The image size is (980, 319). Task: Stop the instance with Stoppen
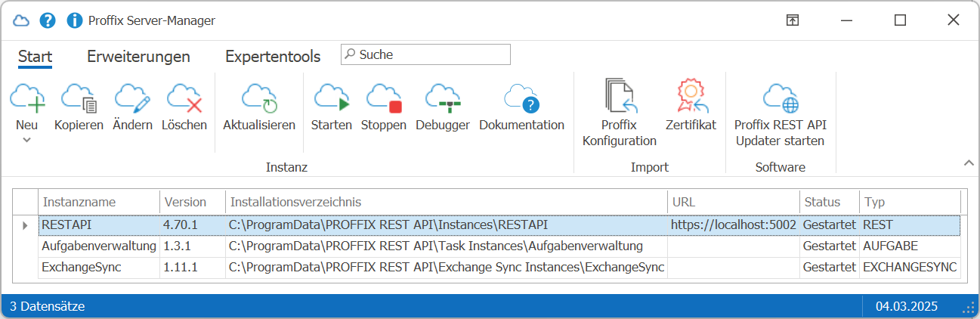[384, 107]
